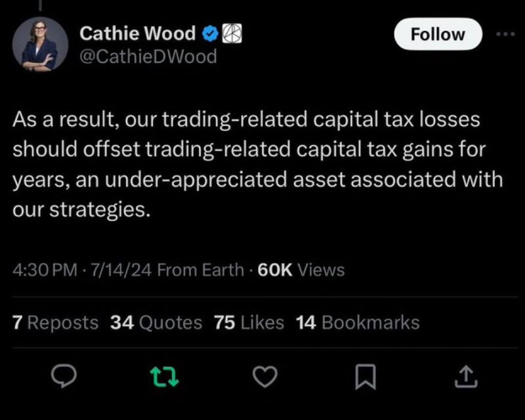Share the tweet via the share icon
The width and height of the screenshot is (525, 420).
[x=466, y=377]
